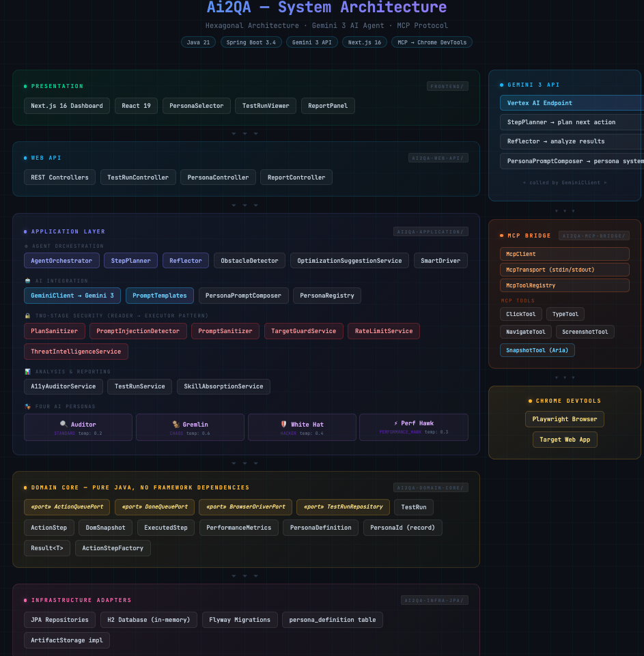Click the persona_definition table chip
Screen dimensions: 644x656
[x=333, y=620]
